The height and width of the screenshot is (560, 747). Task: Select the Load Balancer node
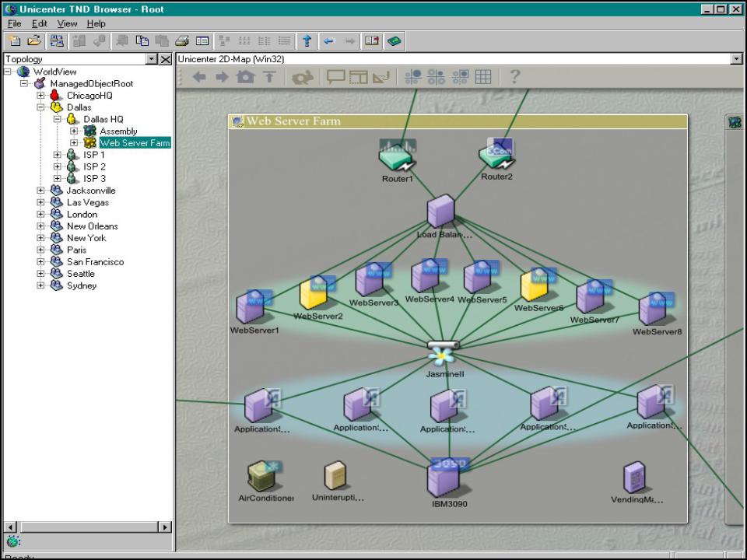[x=440, y=211]
